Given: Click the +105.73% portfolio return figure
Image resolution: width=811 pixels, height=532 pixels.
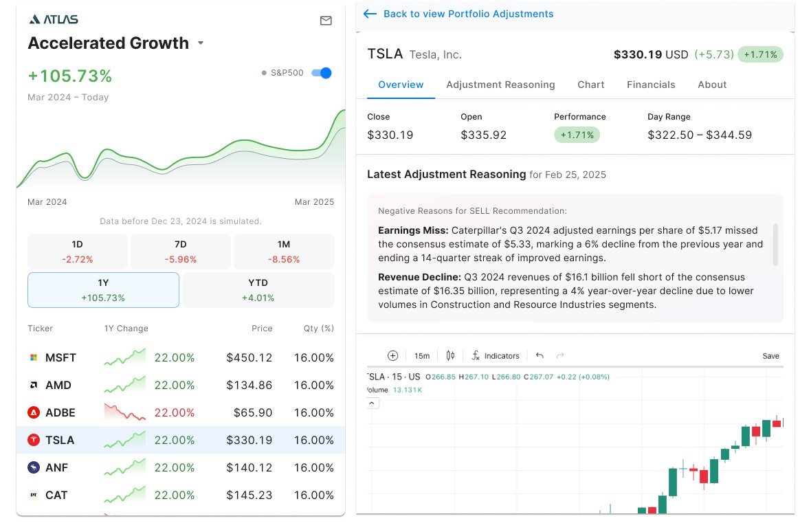Looking at the screenshot, I should [x=70, y=76].
